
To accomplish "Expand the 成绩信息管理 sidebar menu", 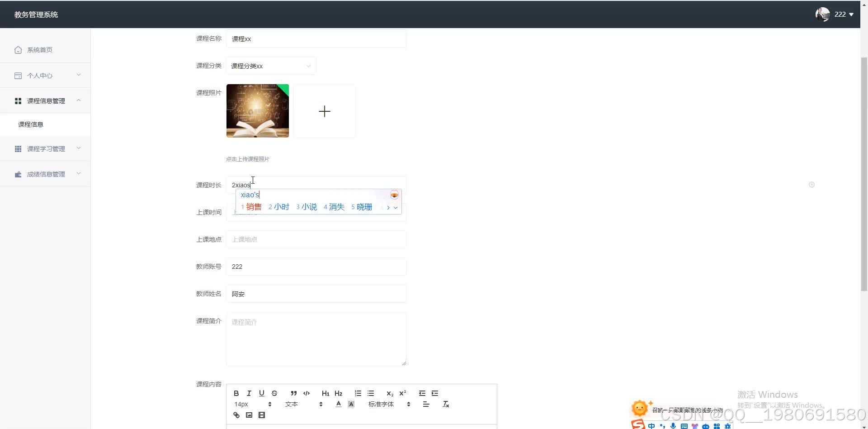I will pos(45,174).
